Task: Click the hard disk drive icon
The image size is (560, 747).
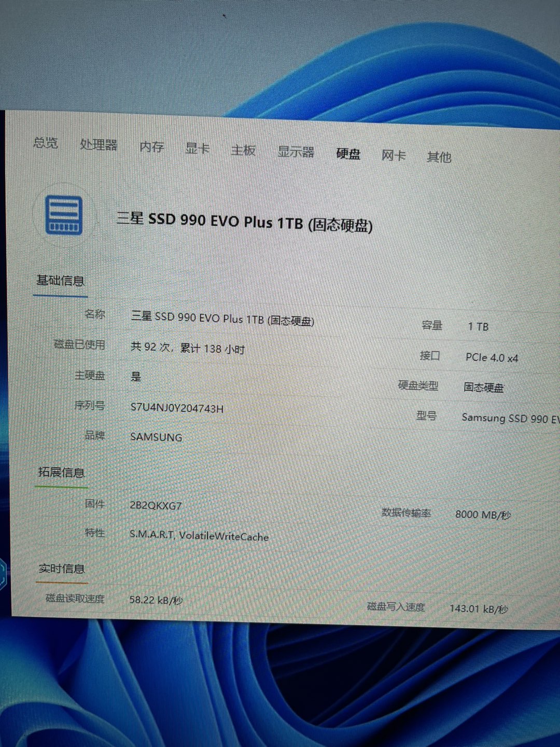Action: click(63, 215)
